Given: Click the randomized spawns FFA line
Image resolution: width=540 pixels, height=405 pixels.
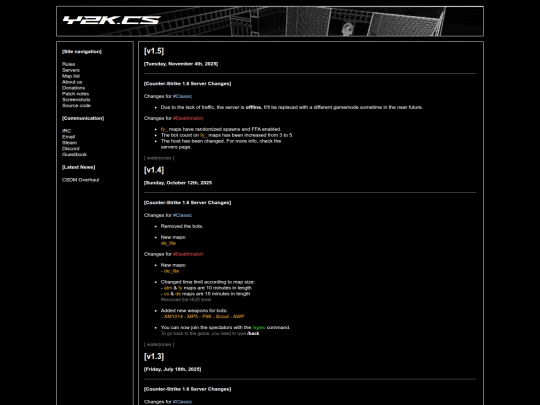Looking at the screenshot, I should tap(221, 129).
